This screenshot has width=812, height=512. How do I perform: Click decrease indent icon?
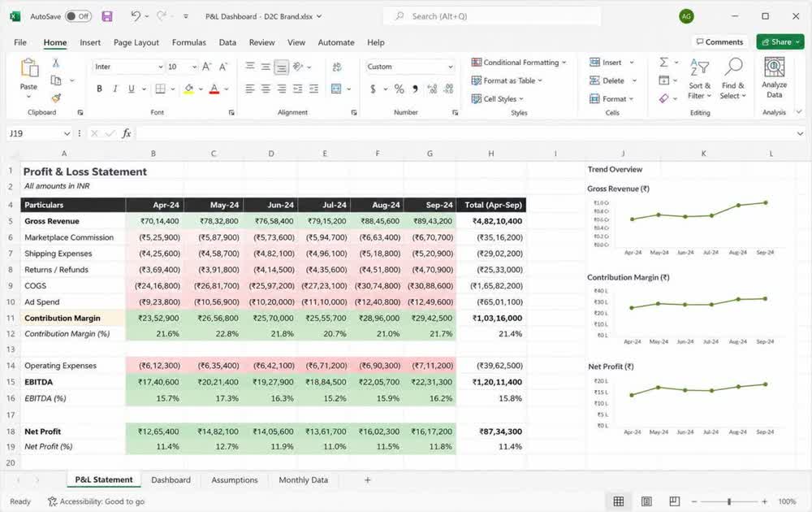[x=298, y=89]
